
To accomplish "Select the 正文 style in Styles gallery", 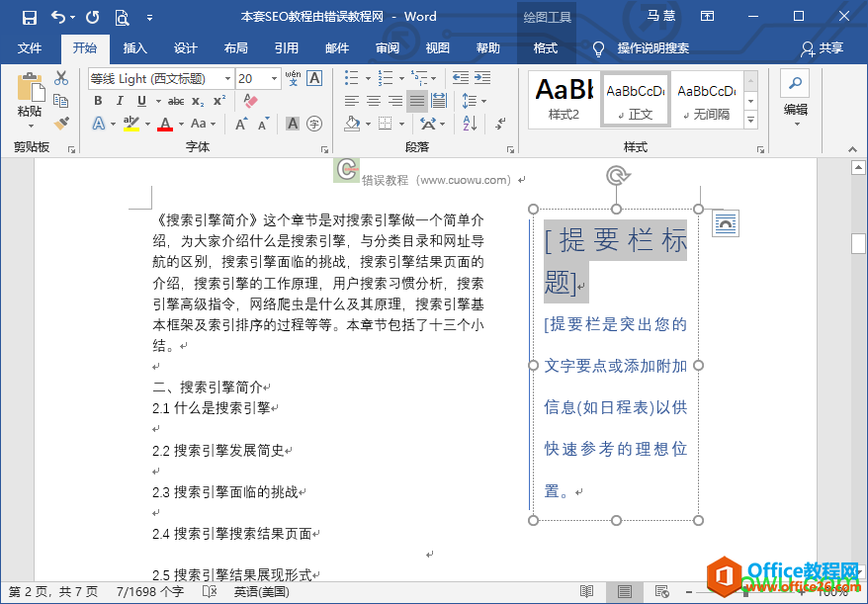I will click(x=634, y=99).
